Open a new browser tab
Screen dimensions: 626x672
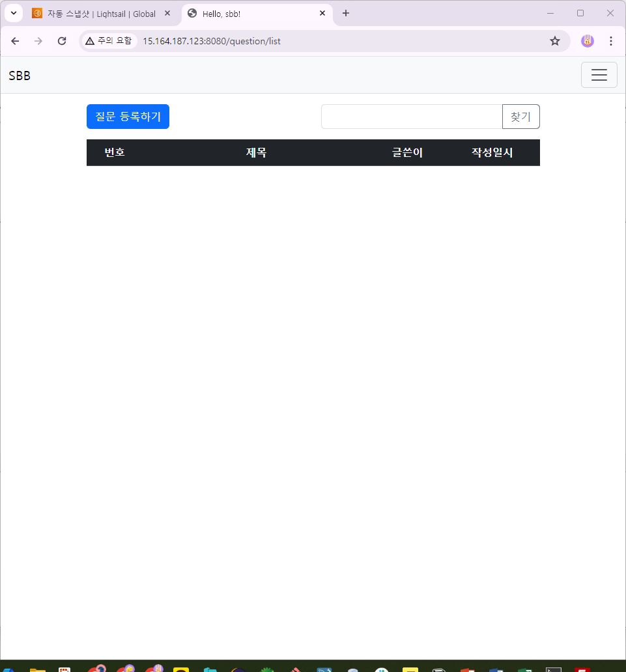346,13
